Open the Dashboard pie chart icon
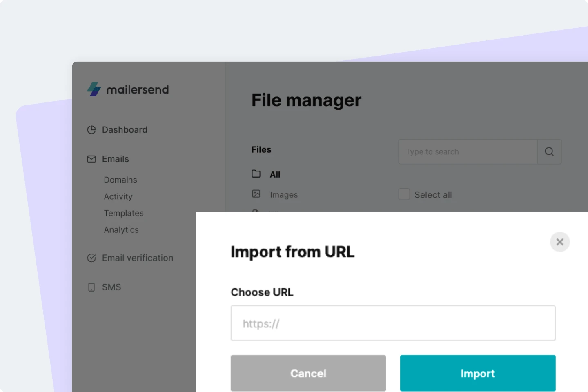 tap(91, 130)
